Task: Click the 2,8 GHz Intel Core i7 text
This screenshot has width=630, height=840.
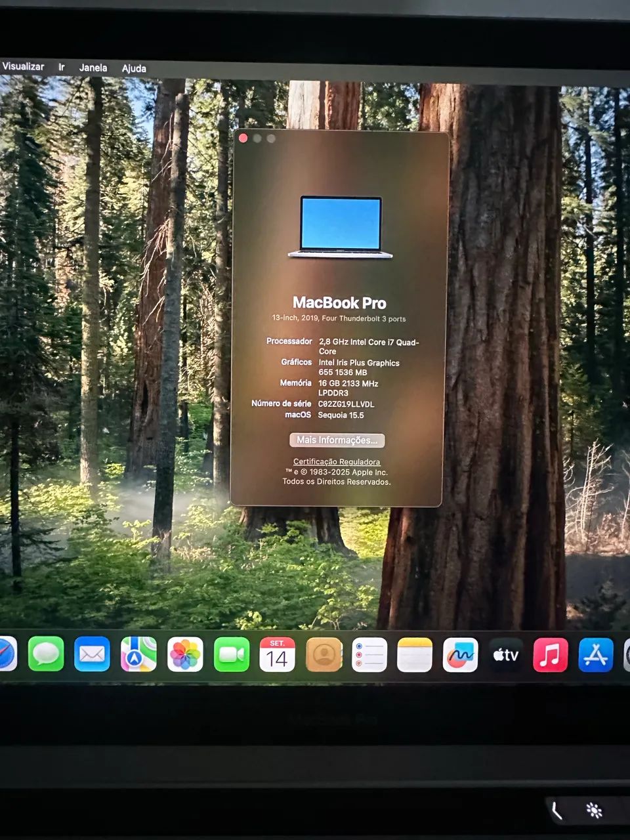Action: pyautogui.click(x=368, y=346)
